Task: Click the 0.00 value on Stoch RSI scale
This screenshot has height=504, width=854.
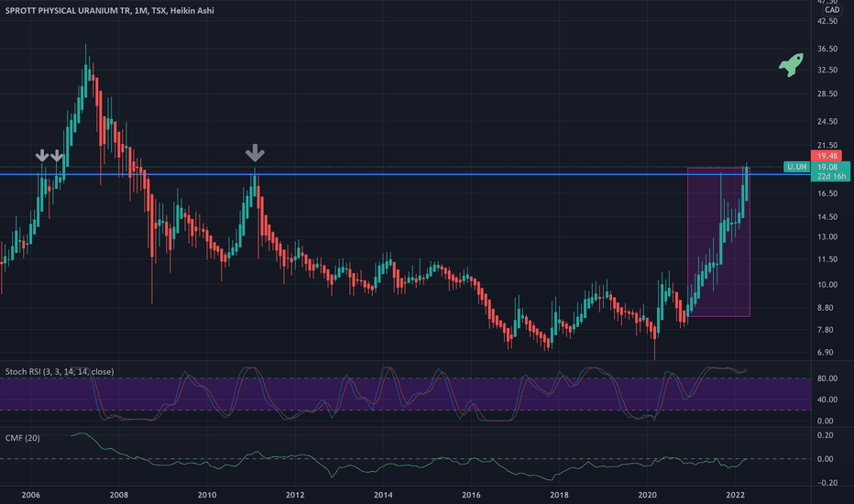Action: [826, 422]
